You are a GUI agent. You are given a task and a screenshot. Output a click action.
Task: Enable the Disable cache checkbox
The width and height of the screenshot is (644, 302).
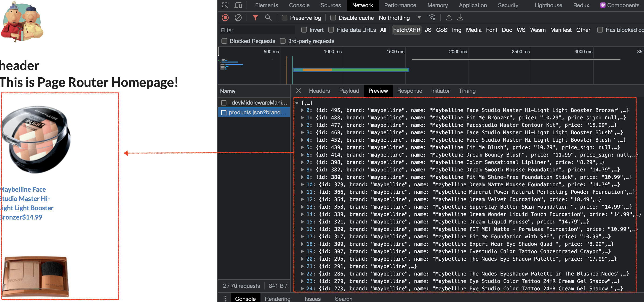(333, 18)
